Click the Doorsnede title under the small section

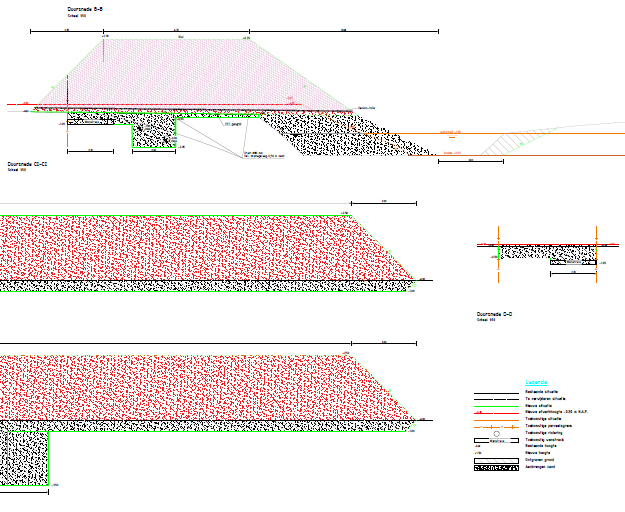(x=495, y=314)
